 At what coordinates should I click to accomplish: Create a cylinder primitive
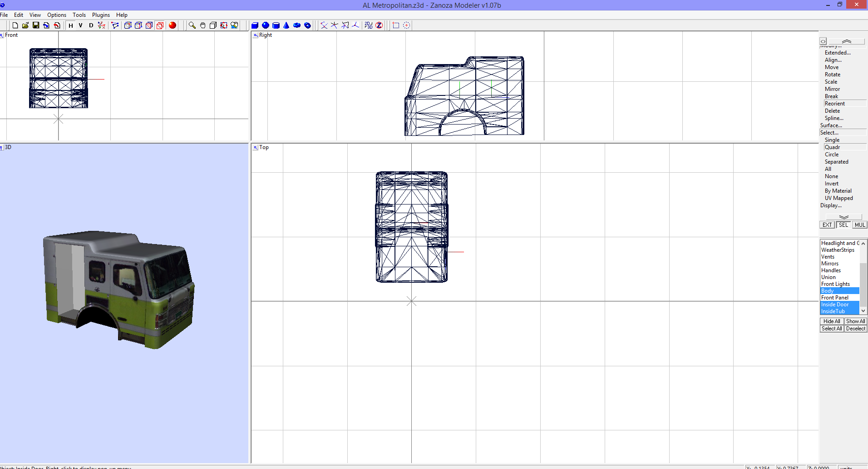point(276,25)
